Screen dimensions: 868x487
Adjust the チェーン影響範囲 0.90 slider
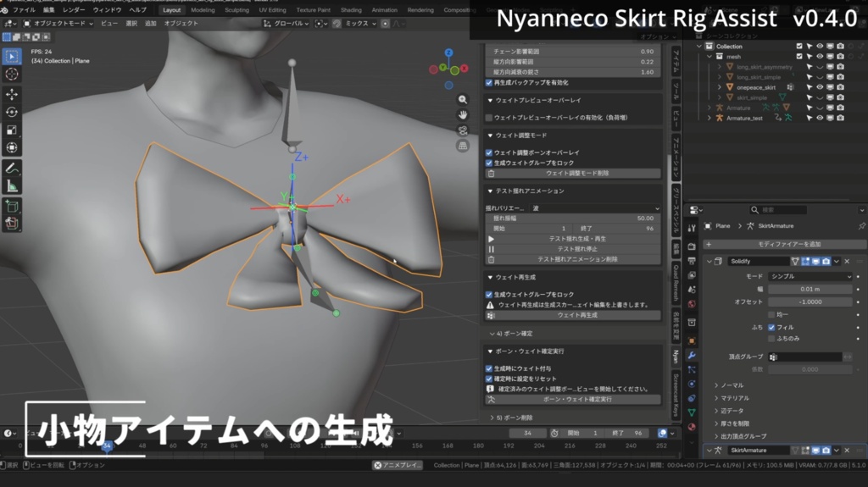pos(573,52)
